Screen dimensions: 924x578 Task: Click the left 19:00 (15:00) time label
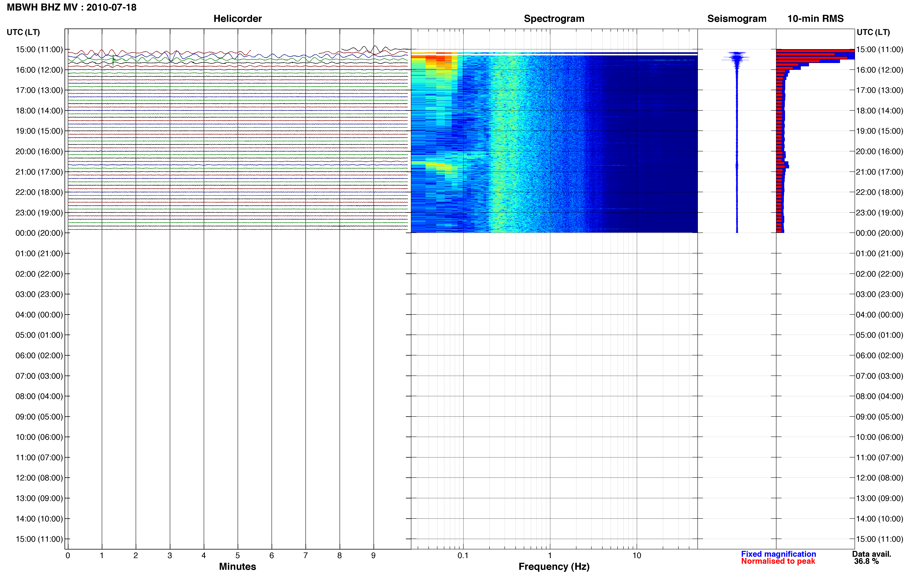(39, 131)
